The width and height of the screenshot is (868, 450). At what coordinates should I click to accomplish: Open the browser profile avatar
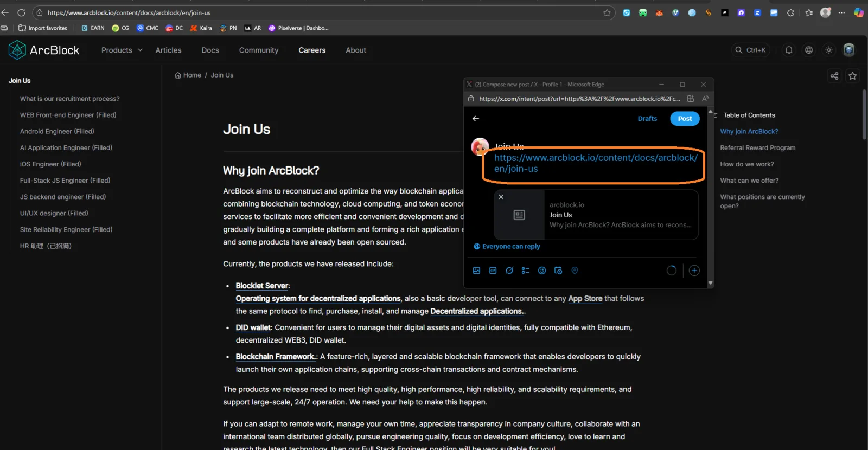tap(826, 12)
